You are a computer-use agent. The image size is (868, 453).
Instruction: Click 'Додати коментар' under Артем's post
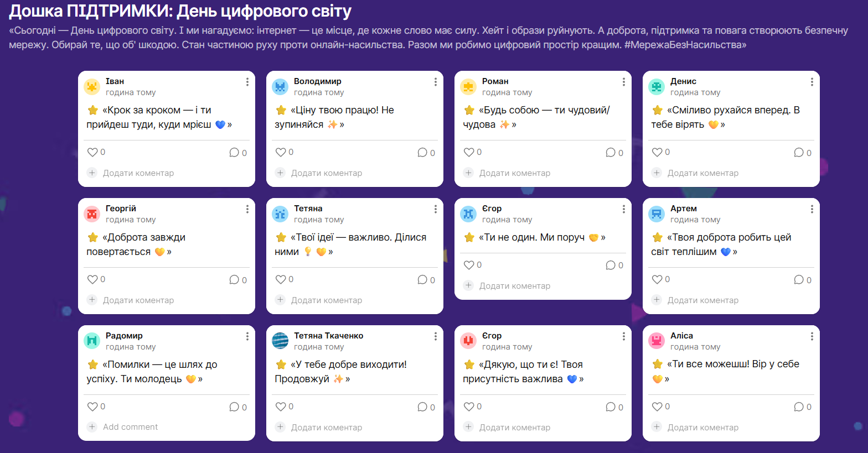tap(703, 300)
